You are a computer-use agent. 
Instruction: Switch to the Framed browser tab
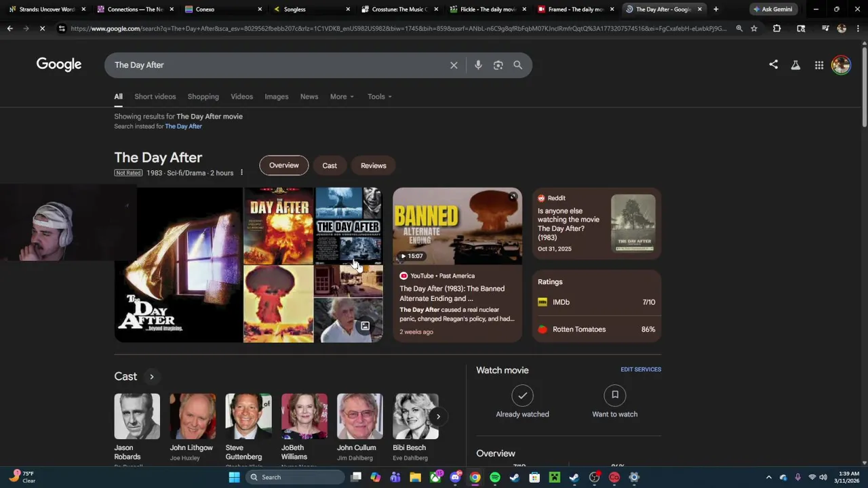[575, 9]
